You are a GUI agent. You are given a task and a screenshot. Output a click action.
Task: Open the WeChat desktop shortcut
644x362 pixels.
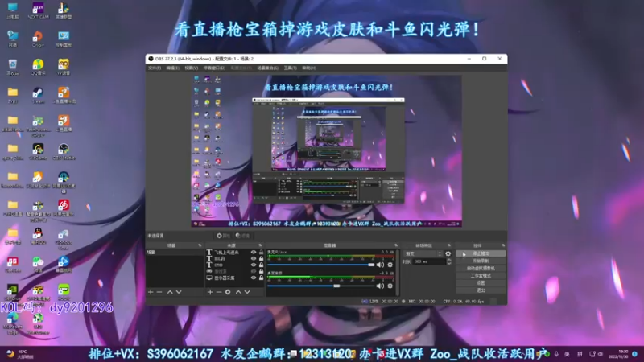click(x=38, y=265)
